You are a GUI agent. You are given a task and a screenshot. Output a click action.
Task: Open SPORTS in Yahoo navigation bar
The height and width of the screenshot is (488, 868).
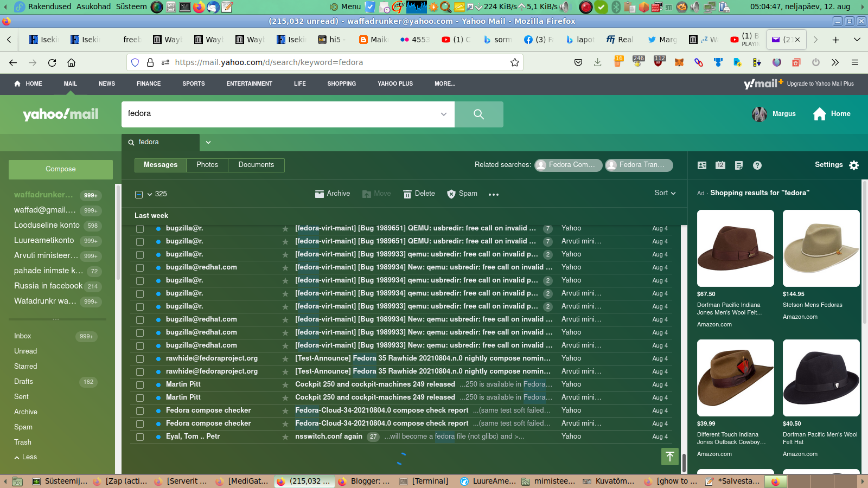pos(194,84)
